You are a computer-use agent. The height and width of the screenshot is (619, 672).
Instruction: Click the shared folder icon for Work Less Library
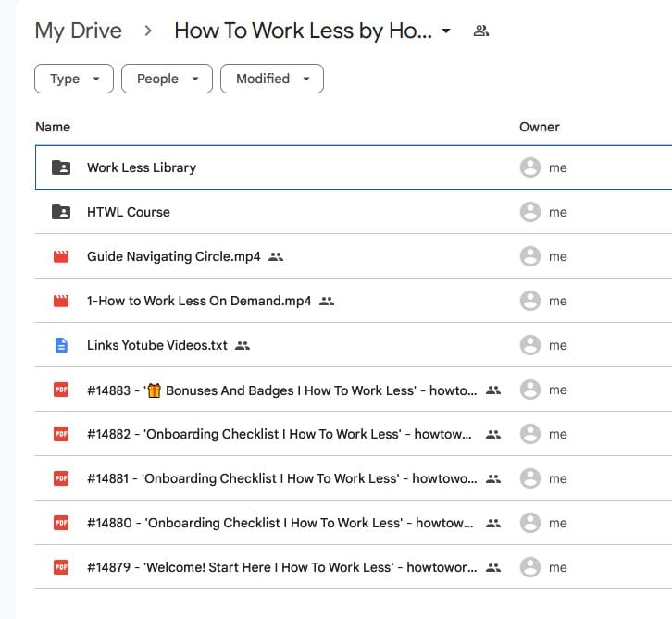61,167
